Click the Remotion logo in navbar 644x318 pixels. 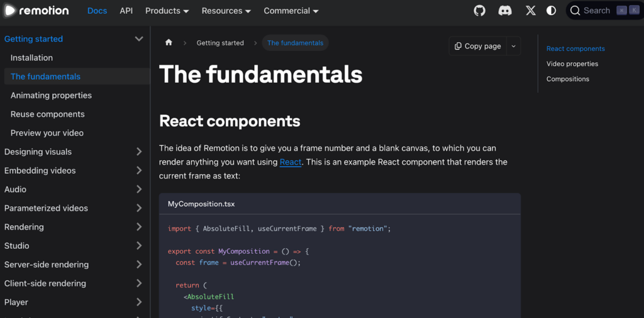(x=36, y=11)
